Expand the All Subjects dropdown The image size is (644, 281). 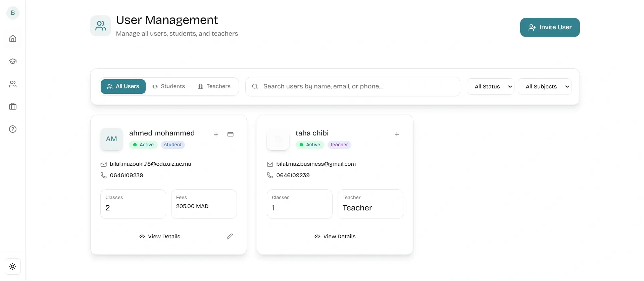[544, 87]
